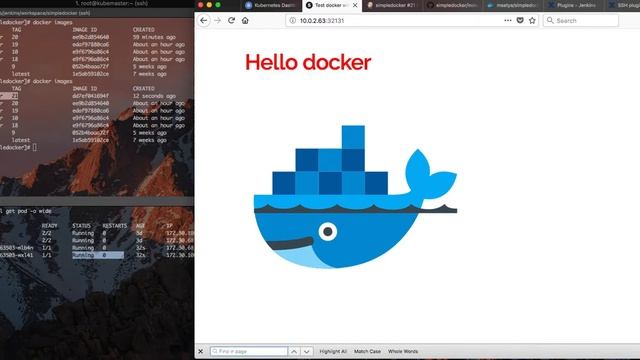Show site information icon in address bar

point(293,20)
